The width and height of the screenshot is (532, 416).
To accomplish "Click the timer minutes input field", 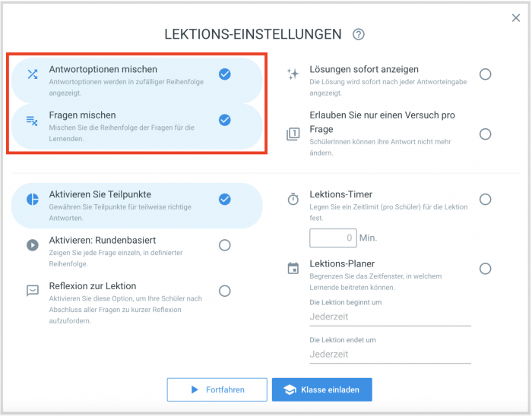I will (333, 238).
